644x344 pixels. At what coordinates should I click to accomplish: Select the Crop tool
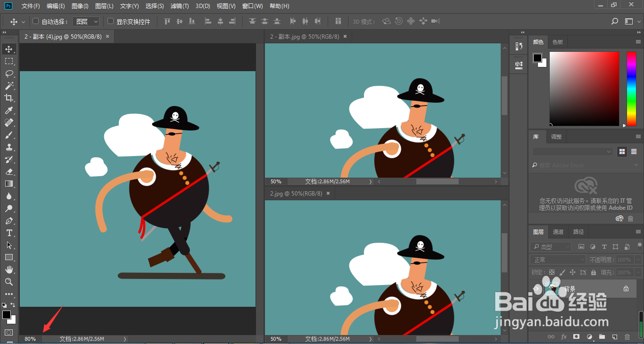tap(9, 98)
